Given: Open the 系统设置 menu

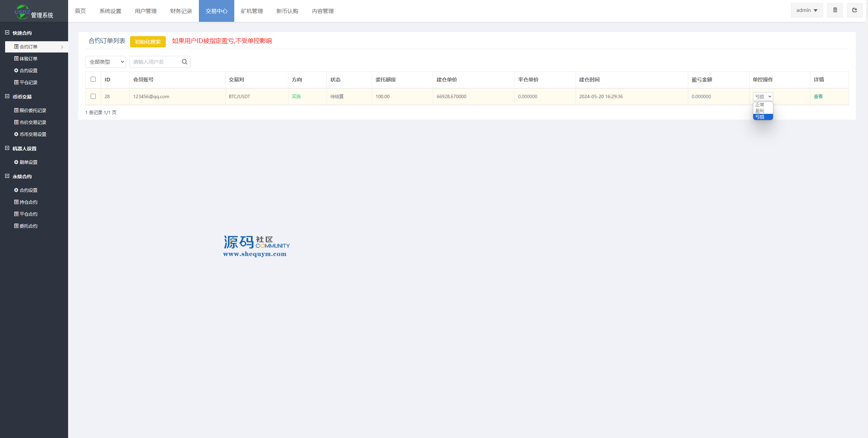Looking at the screenshot, I should click(x=110, y=11).
